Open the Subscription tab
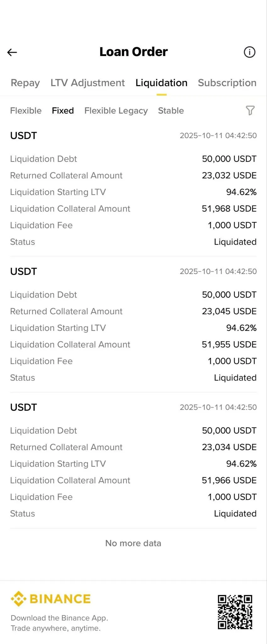The height and width of the screenshot is (644, 267). (227, 83)
